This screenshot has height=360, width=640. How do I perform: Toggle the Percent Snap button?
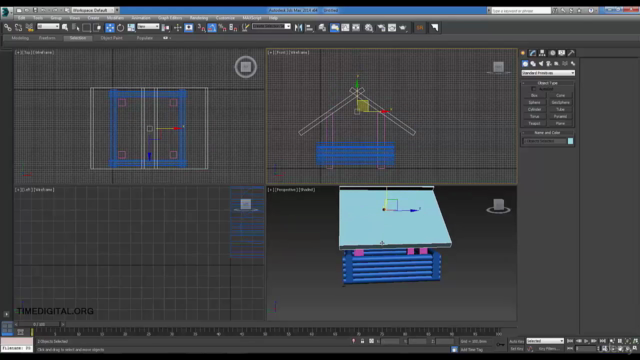[x=222, y=28]
